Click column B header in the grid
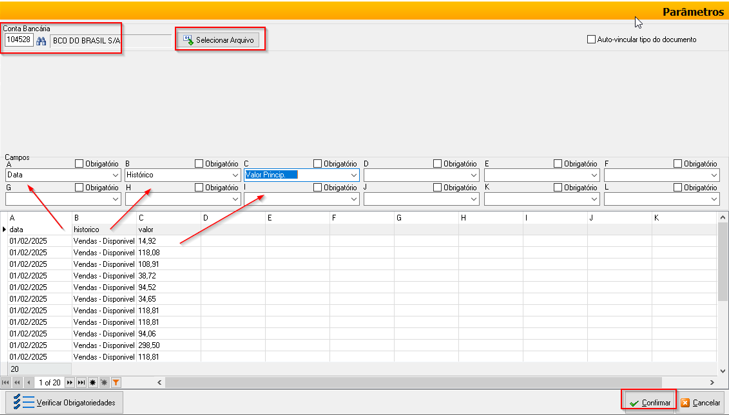The width and height of the screenshot is (729, 415). coord(103,217)
